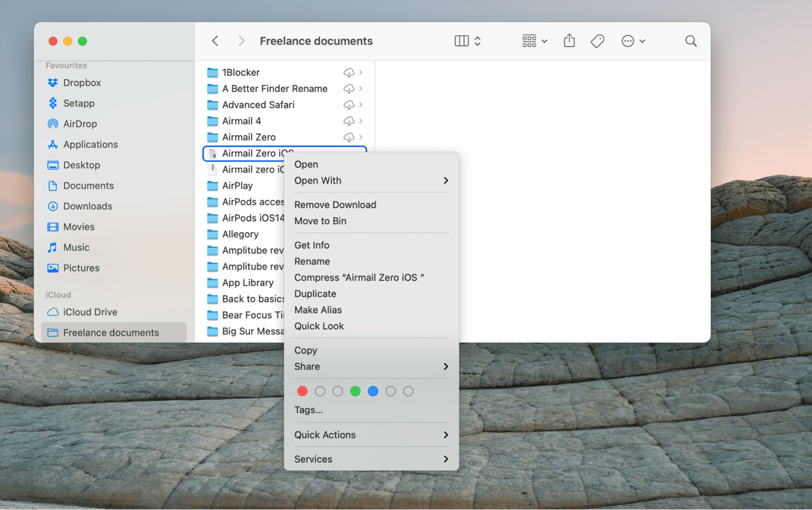Expand the Advanced Safari folder chevron
This screenshot has height=510, width=812.
pyautogui.click(x=361, y=104)
